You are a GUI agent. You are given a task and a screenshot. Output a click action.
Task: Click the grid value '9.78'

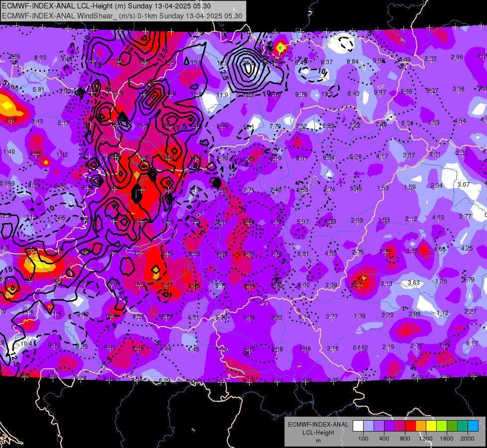(301, 94)
